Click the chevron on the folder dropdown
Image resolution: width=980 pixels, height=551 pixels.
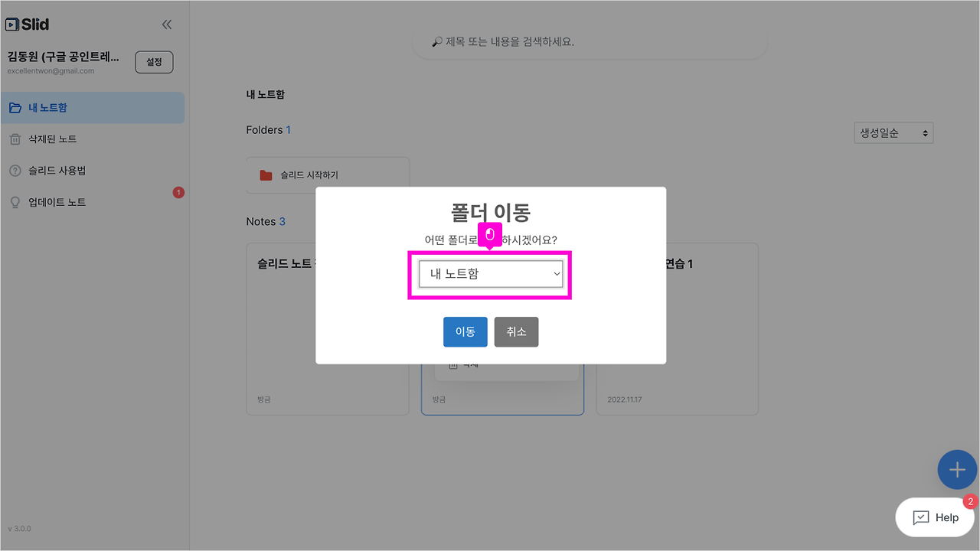tap(557, 274)
